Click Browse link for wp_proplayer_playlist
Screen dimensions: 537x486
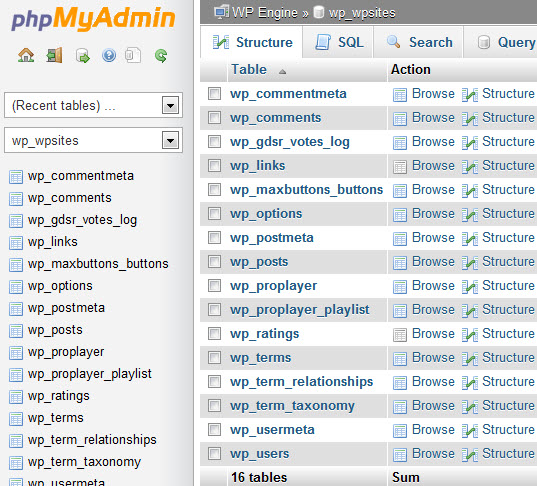(x=433, y=309)
